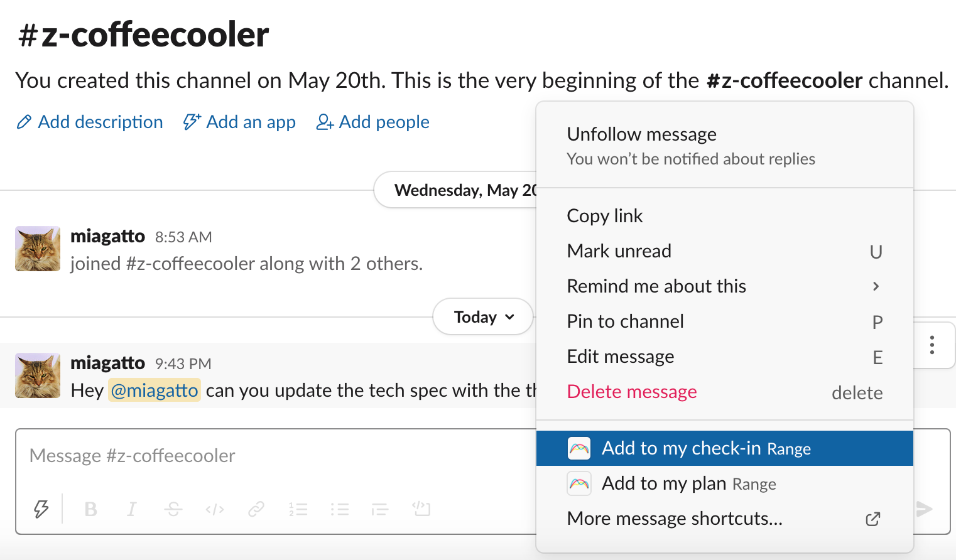
Task: Click the Add people link
Action: click(373, 122)
